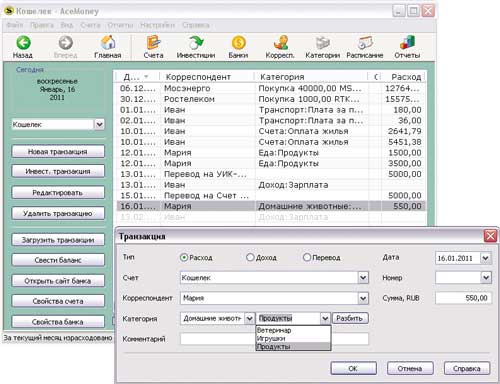This screenshot has height=384, width=500.
Task: Open the Банки coin icon
Action: click(238, 43)
